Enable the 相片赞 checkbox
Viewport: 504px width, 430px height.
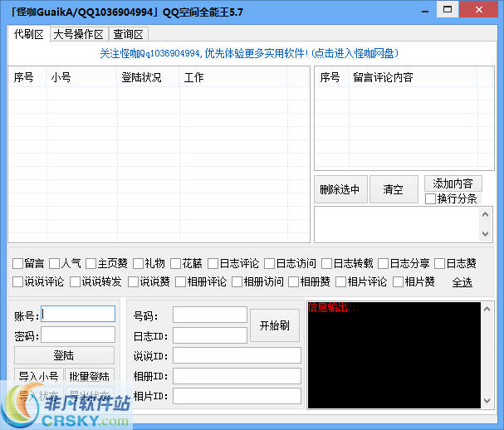[x=399, y=281]
